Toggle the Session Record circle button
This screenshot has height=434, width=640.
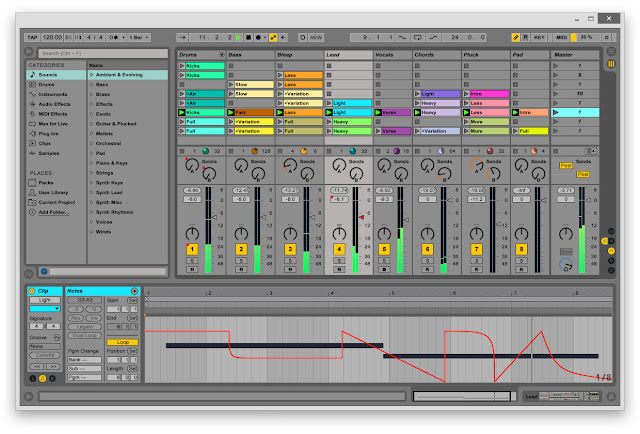coord(302,38)
